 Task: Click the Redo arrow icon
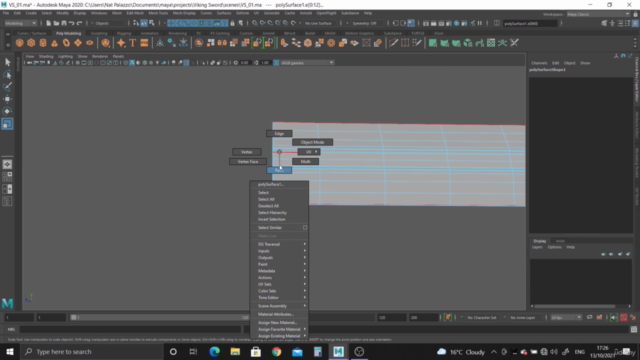[x=79, y=23]
